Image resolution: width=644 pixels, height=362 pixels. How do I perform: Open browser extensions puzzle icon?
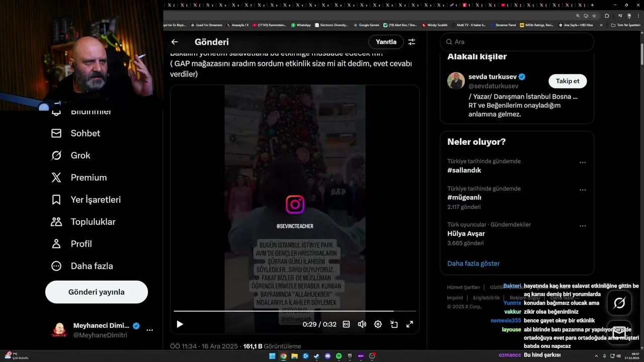[x=607, y=16]
